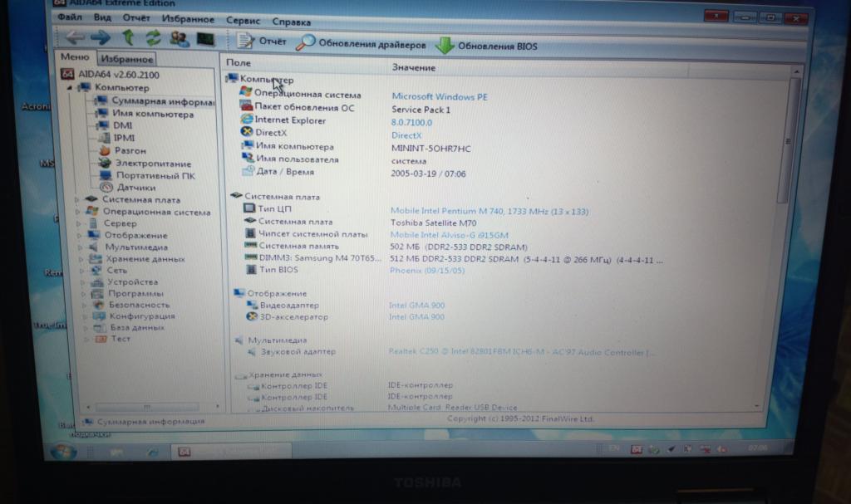Click the База данных tree icon
This screenshot has height=504, width=851.
[100, 328]
